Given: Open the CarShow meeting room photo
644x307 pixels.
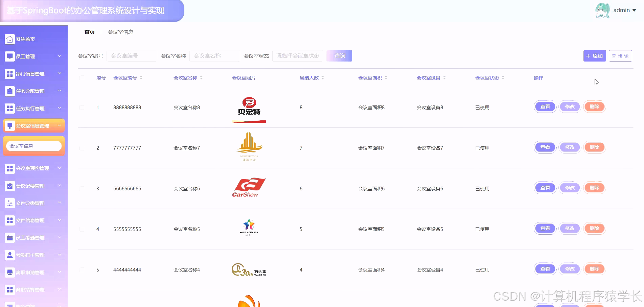Looking at the screenshot, I should (x=249, y=188).
